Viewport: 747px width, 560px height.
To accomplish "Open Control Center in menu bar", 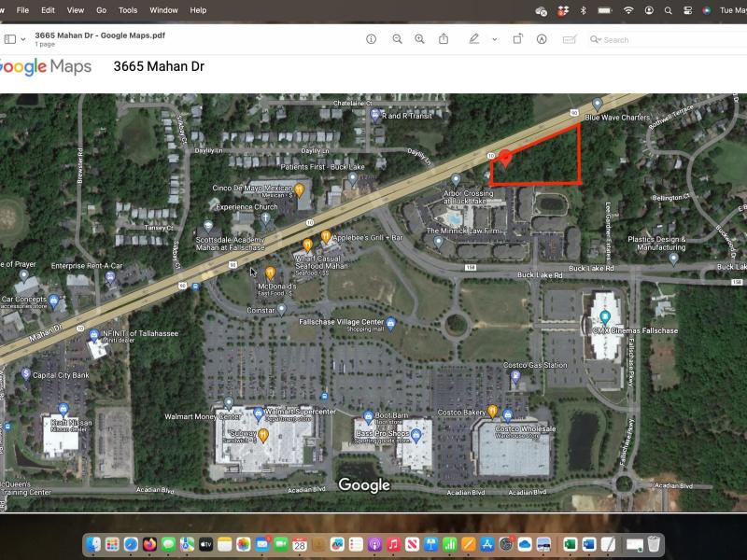I will click(x=687, y=10).
